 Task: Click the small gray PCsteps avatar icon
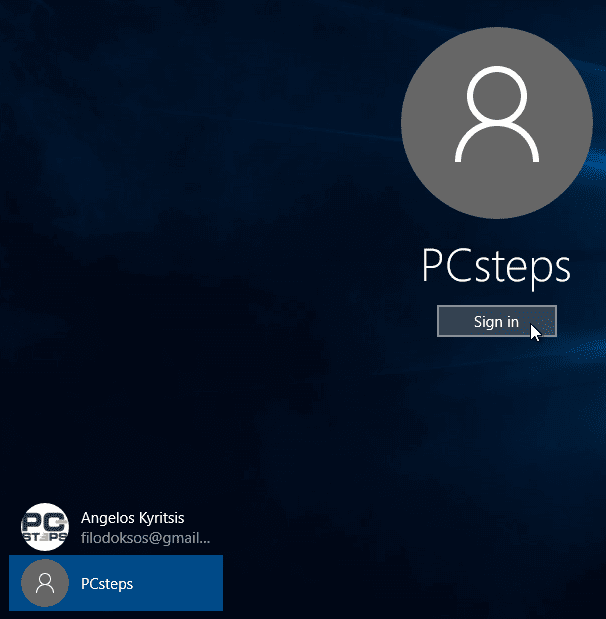(x=45, y=583)
